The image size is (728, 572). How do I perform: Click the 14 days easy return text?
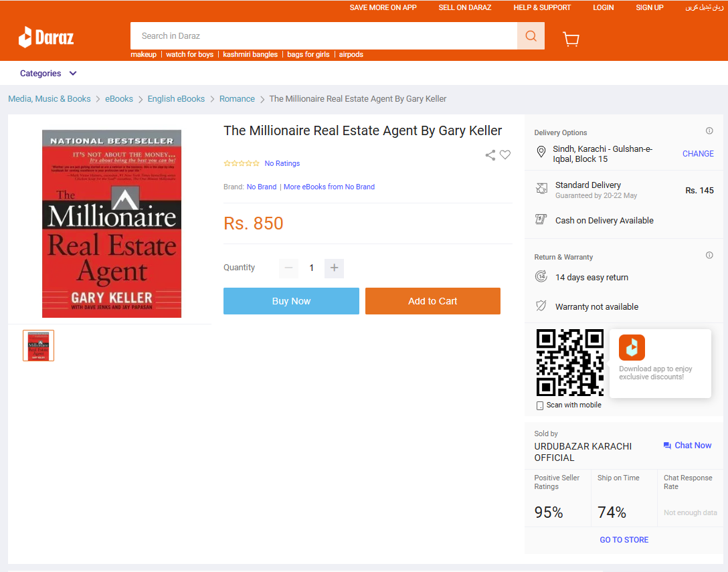click(x=591, y=277)
